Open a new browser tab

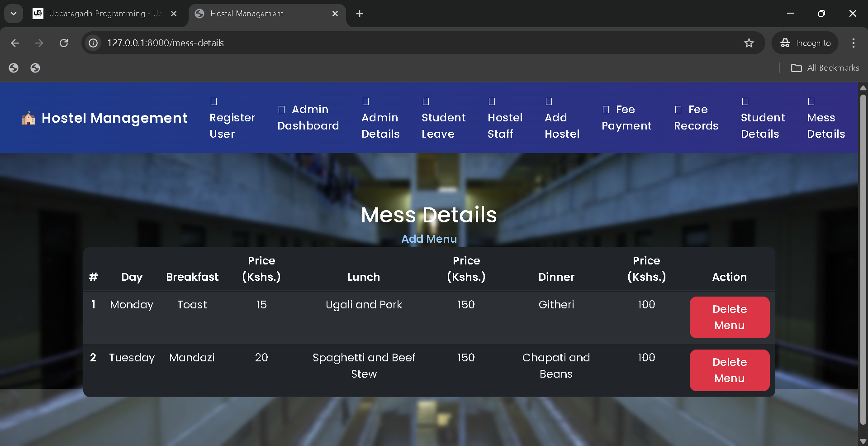tap(360, 14)
